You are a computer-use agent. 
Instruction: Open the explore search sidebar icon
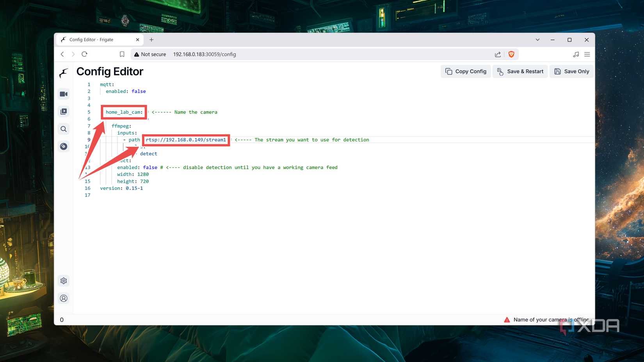click(x=64, y=129)
